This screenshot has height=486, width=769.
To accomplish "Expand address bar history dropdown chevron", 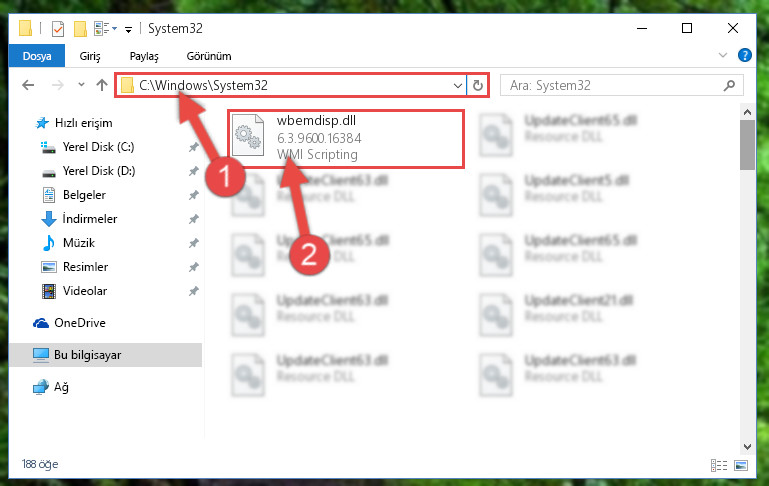I will [458, 86].
